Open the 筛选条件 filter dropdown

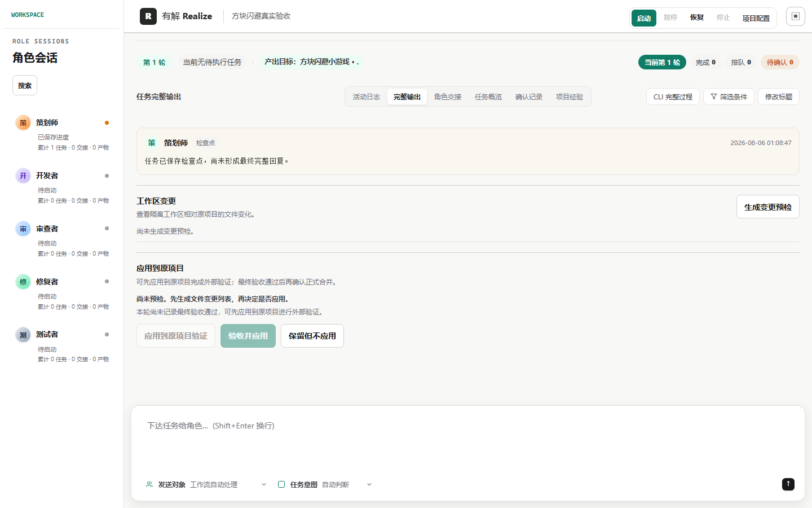point(729,97)
